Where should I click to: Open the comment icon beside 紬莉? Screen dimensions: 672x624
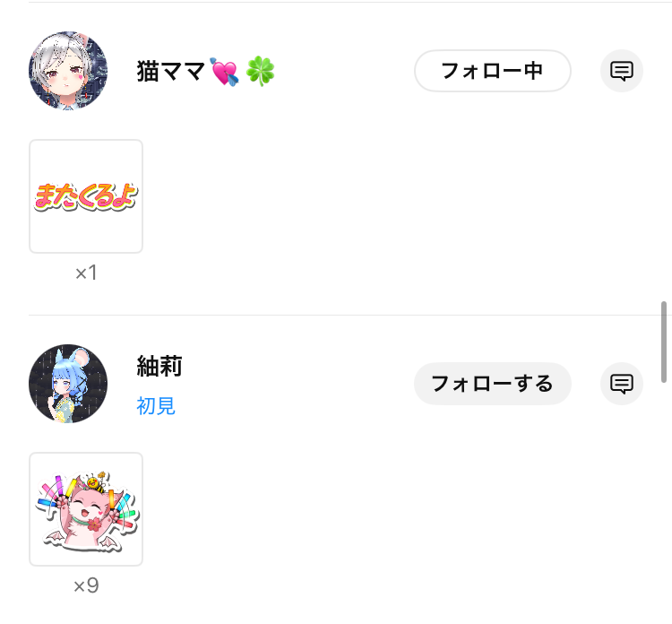pyautogui.click(x=622, y=384)
